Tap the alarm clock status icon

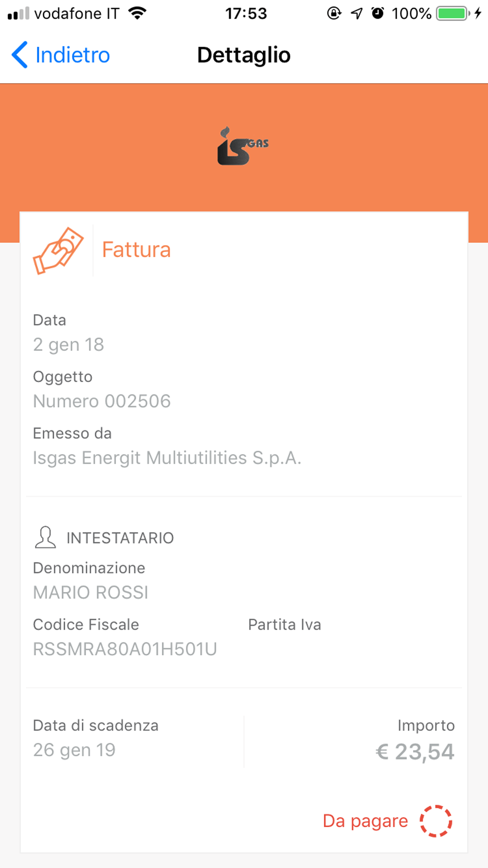coord(378,14)
